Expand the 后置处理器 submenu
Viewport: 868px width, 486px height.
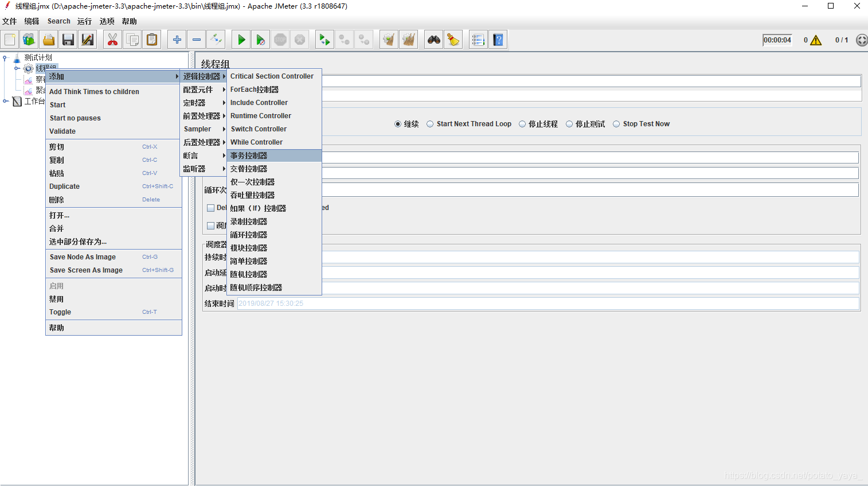pyautogui.click(x=204, y=142)
